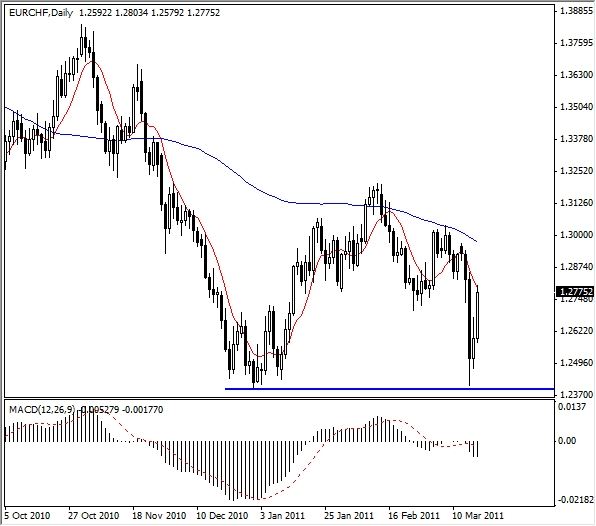Click date label 5 Oct 2010
596x526 pixels.
pyautogui.click(x=27, y=516)
